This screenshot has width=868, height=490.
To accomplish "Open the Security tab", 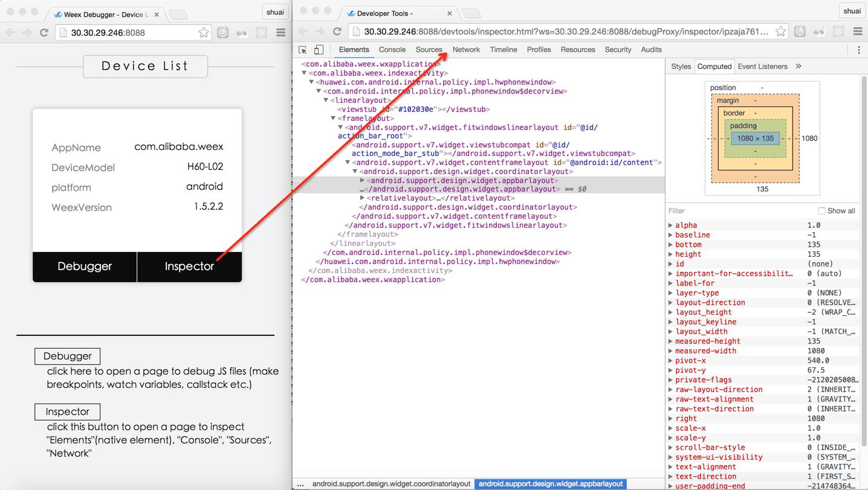I will [618, 50].
